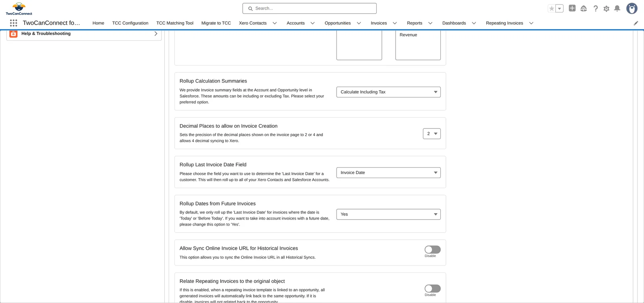This screenshot has width=644, height=303.
Task: Open the notifications bell
Action: pos(617,8)
